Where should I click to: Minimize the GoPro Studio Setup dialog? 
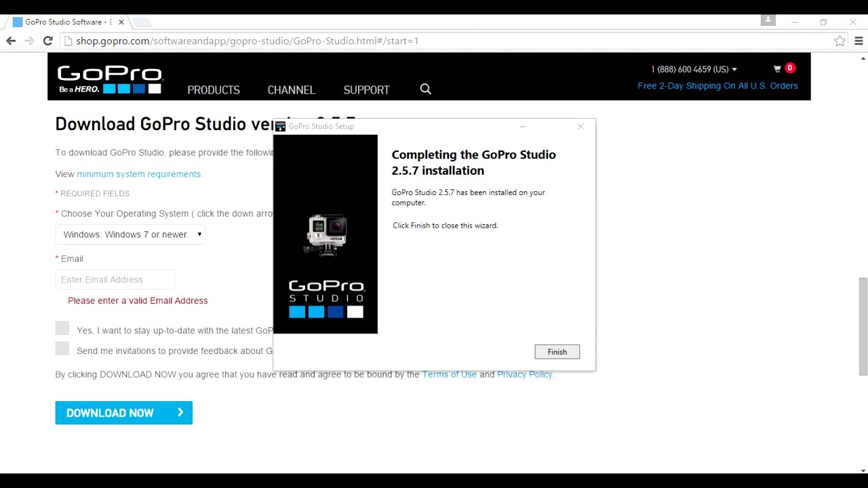[523, 126]
